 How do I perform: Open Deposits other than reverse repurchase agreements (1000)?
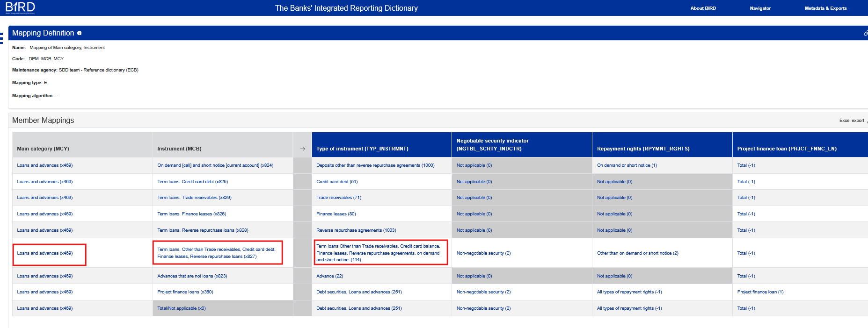tap(375, 165)
